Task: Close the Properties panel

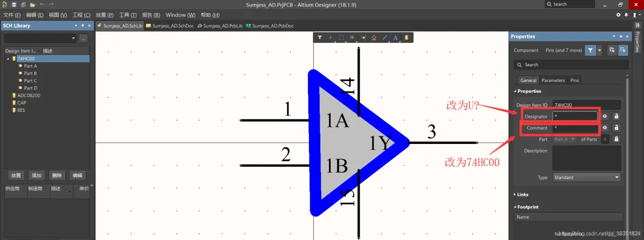Action: (x=627, y=36)
